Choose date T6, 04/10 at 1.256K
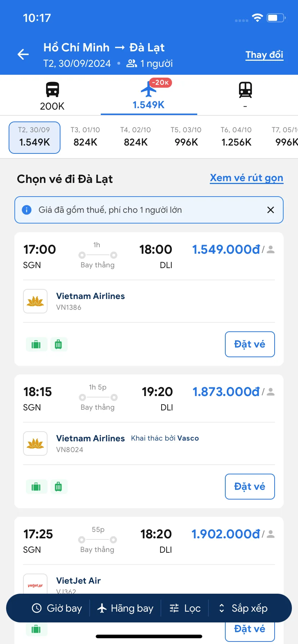298x644 pixels. (x=236, y=137)
